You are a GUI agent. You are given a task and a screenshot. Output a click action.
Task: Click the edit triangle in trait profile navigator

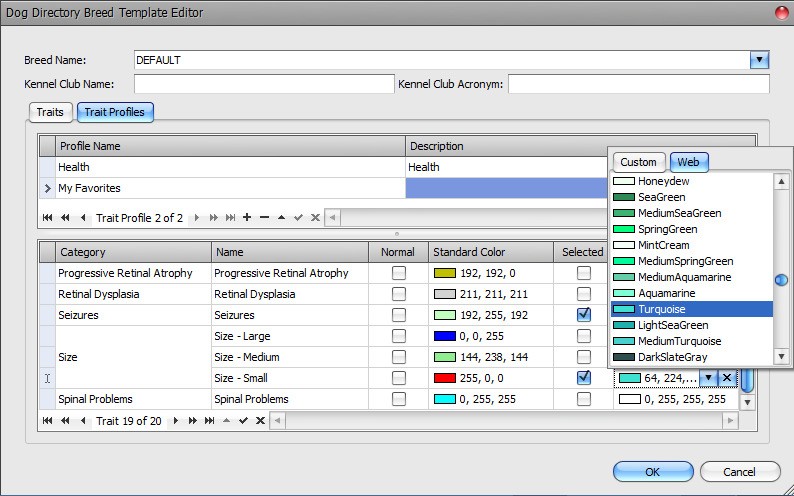tap(282, 218)
